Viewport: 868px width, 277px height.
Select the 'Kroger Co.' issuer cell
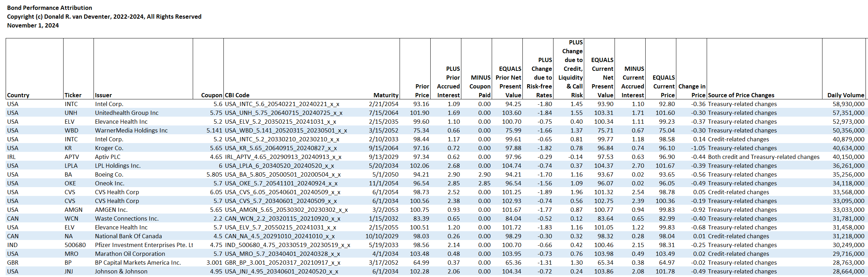point(109,148)
